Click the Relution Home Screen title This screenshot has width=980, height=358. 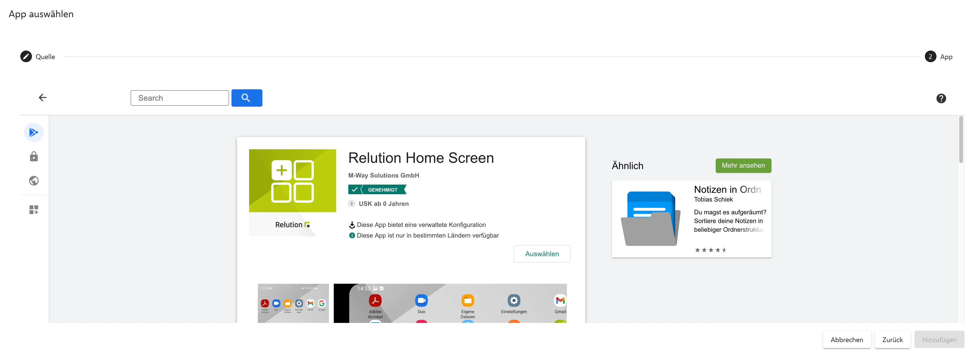click(x=421, y=158)
